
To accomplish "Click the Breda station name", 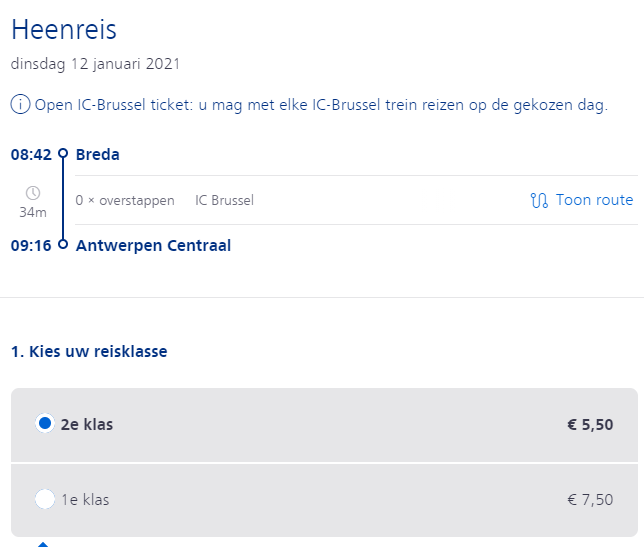I will point(98,154).
